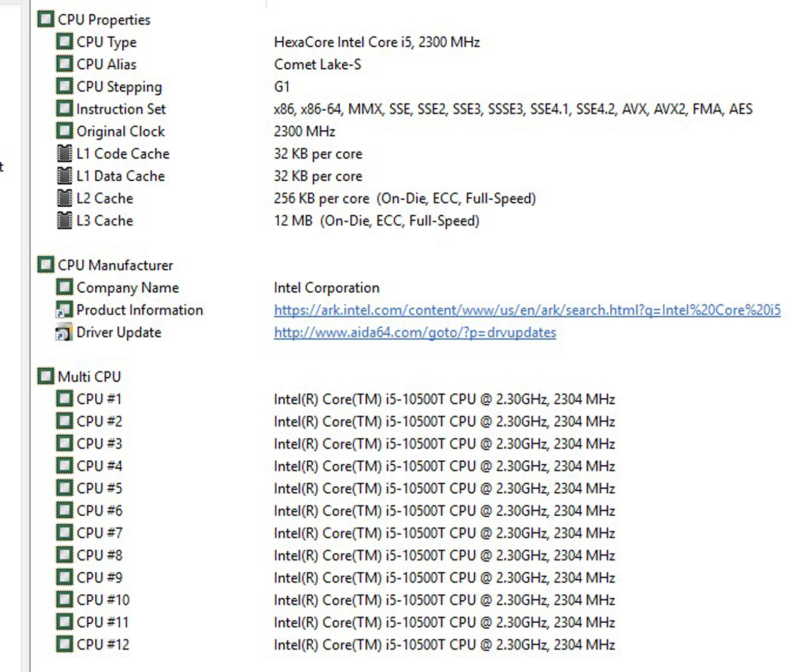
Task: Click the Original Clock '2300 MHz' value
Action: click(x=305, y=131)
